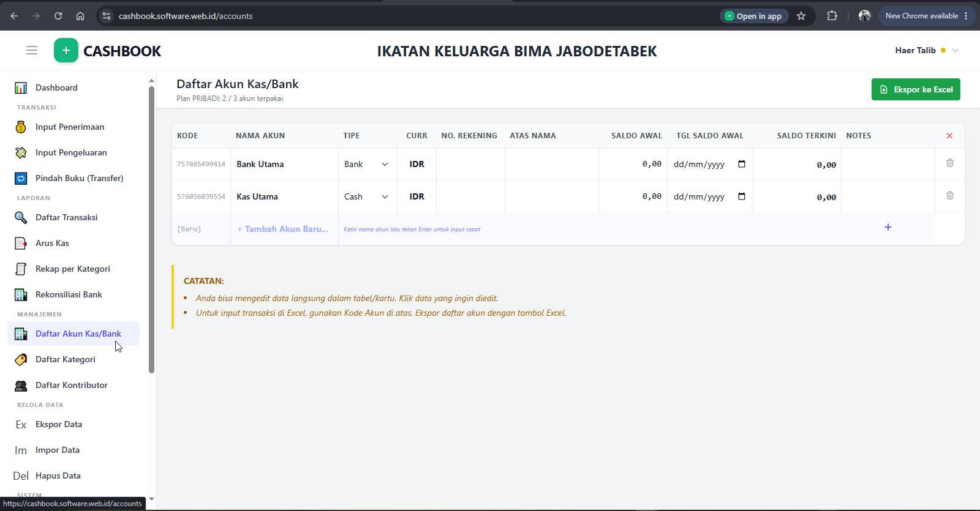Open date picker for Kas Utama row
Viewport: 980px width, 511px height.
click(742, 196)
